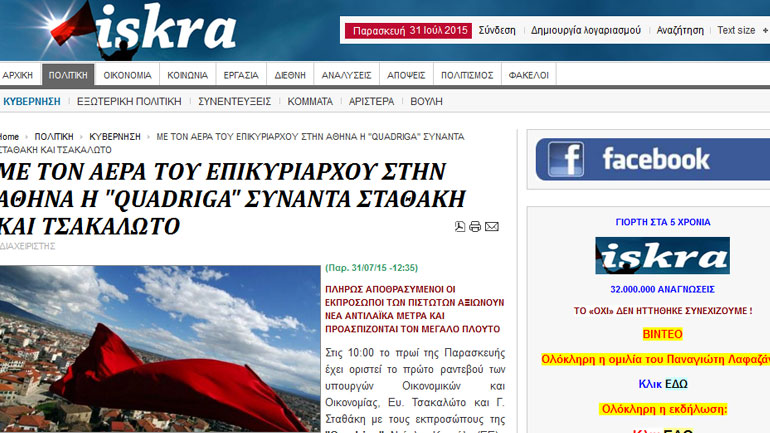Select the ΦΑΚΕΛΟΙ menu item
770x433 pixels.
tap(528, 75)
